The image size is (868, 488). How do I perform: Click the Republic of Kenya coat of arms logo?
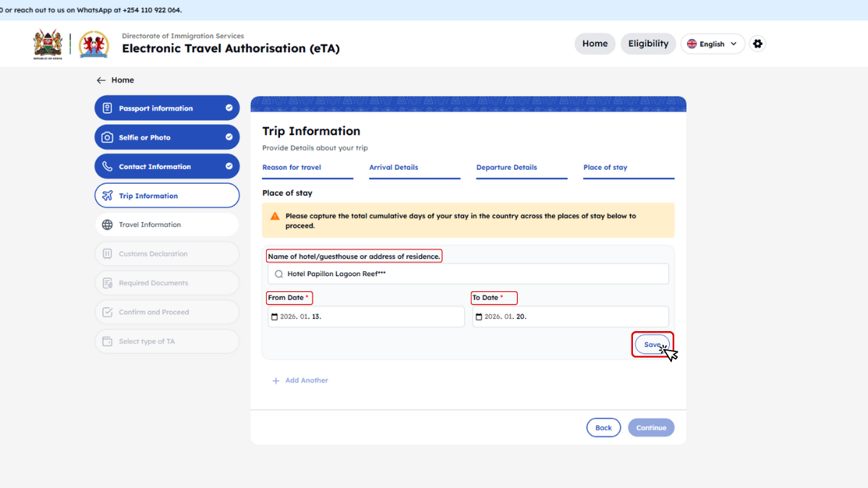(x=48, y=44)
